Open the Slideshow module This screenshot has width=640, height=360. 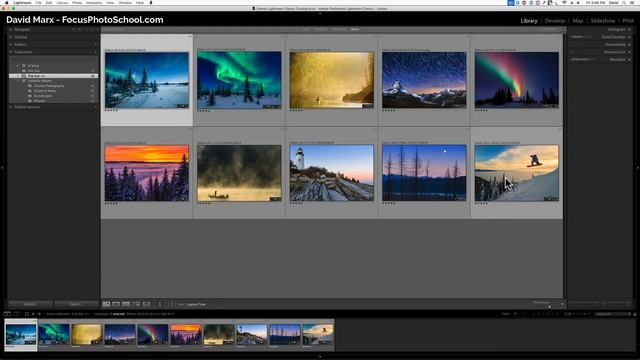click(x=603, y=20)
